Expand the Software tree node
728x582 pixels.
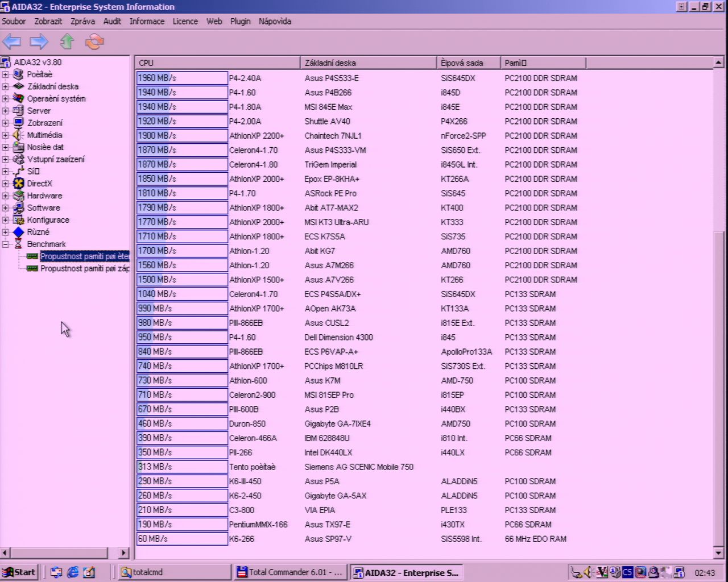[5, 208]
